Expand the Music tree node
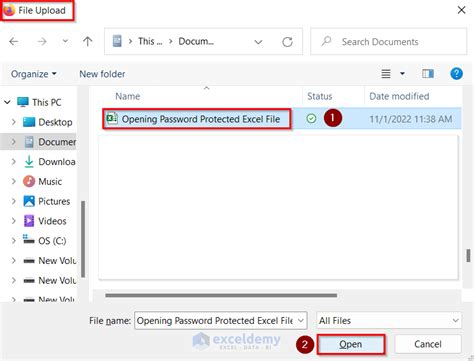The image size is (474, 361). pyautogui.click(x=13, y=181)
